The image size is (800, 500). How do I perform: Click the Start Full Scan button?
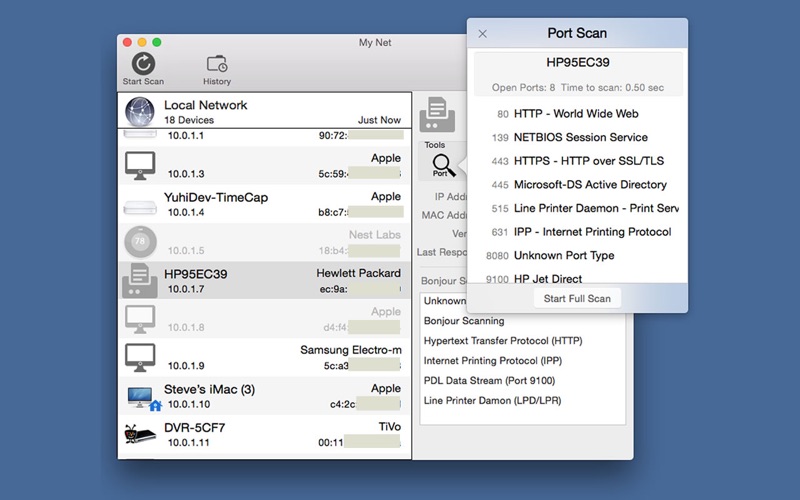577,298
